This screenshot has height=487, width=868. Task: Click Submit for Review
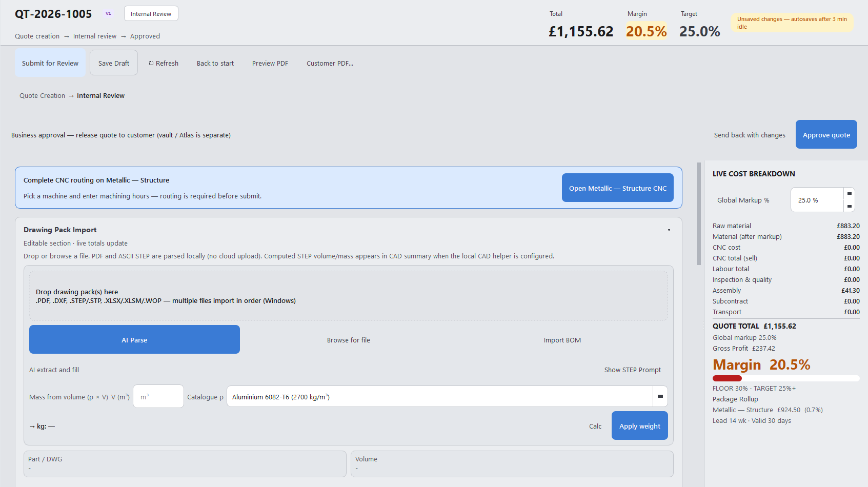[x=50, y=63]
